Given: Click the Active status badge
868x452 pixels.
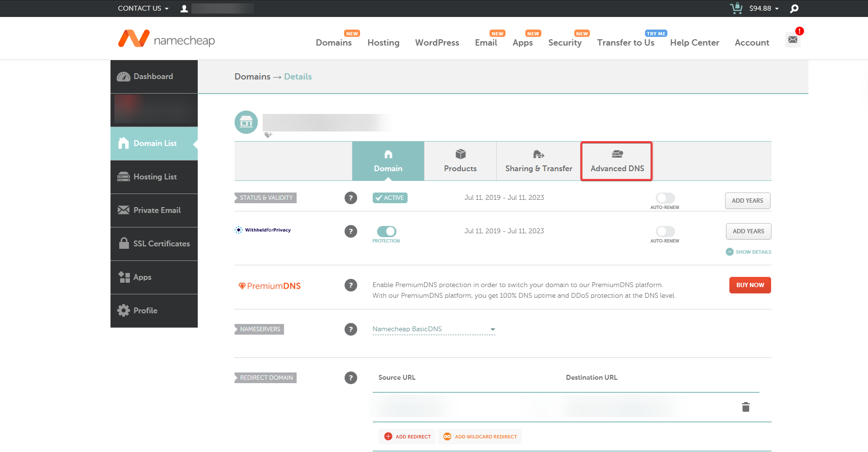Looking at the screenshot, I should 390,198.
